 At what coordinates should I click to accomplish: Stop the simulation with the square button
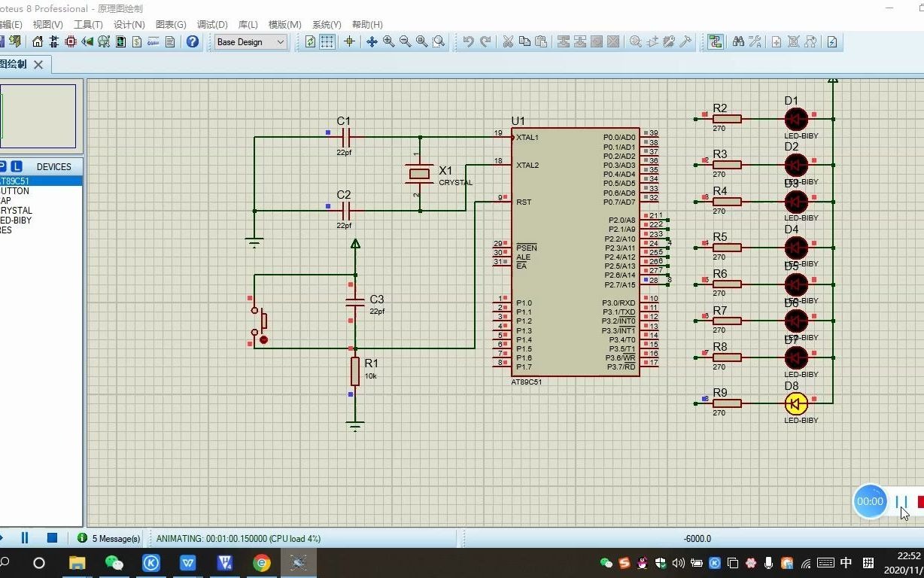[52, 537]
